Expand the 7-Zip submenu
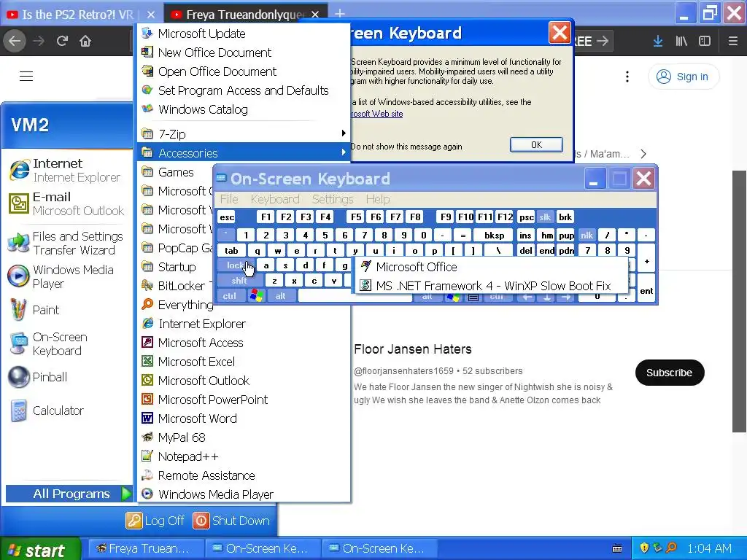747x560 pixels. pos(244,134)
